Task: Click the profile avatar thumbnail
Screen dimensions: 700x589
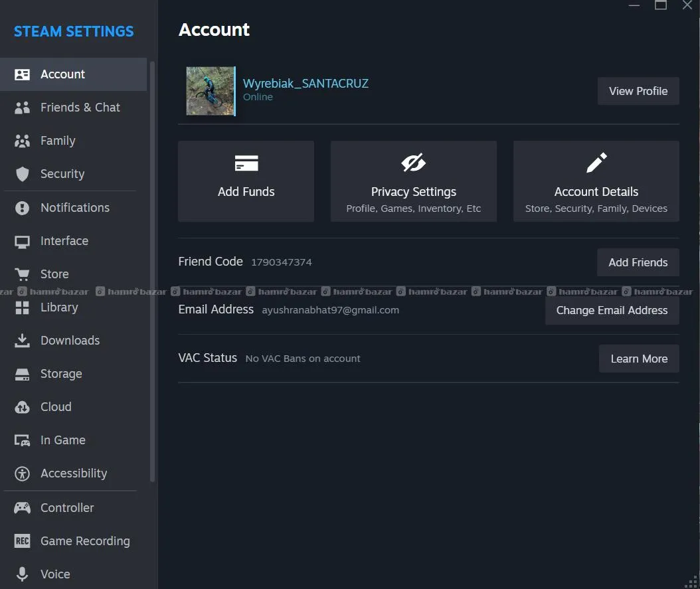Action: 211,91
